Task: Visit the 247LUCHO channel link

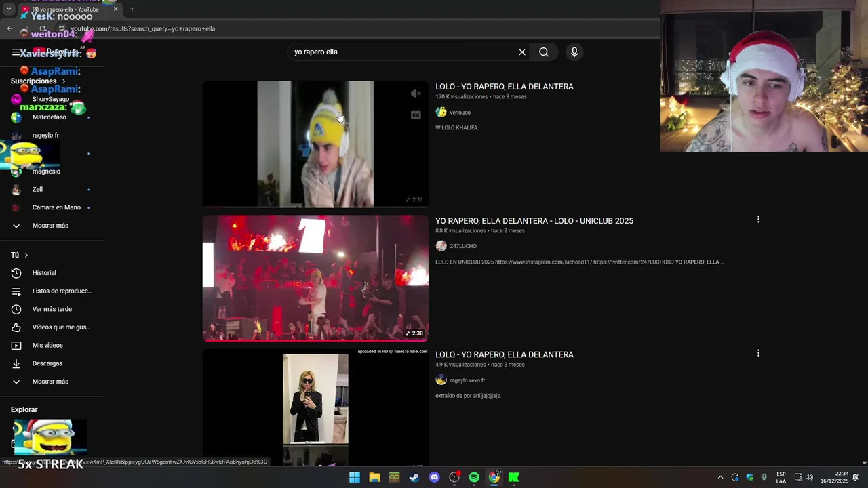Action: (x=463, y=246)
